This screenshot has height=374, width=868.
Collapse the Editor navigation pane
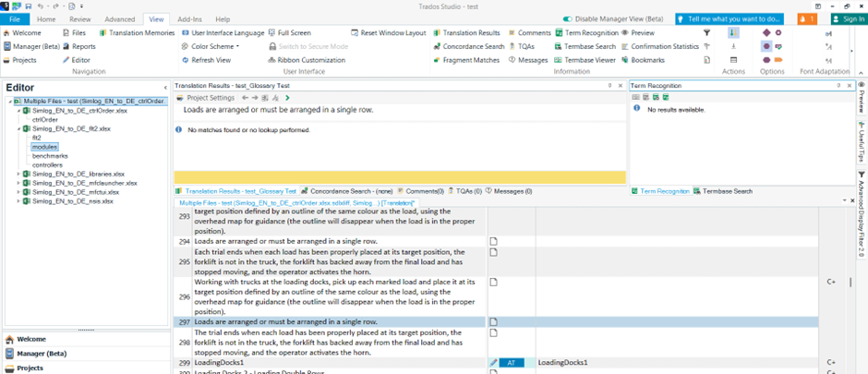tap(165, 88)
